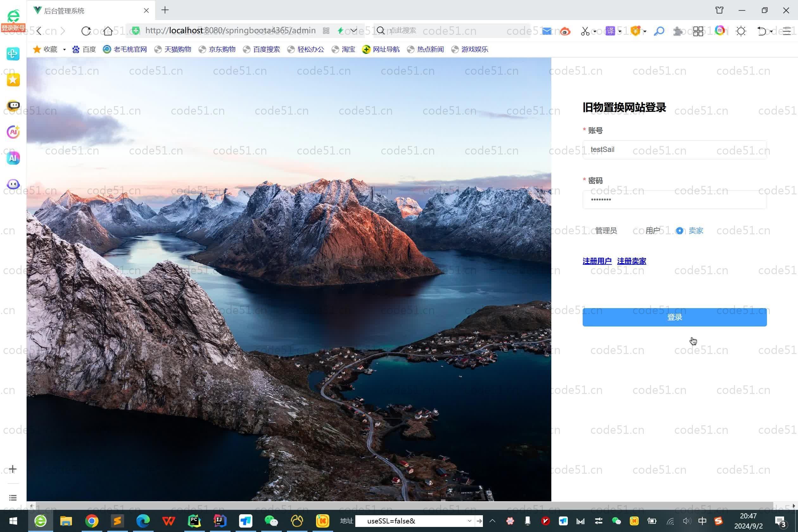Viewport: 798px width, 532px height.
Task: Open Chrome from the taskbar
Action: pyautogui.click(x=92, y=521)
